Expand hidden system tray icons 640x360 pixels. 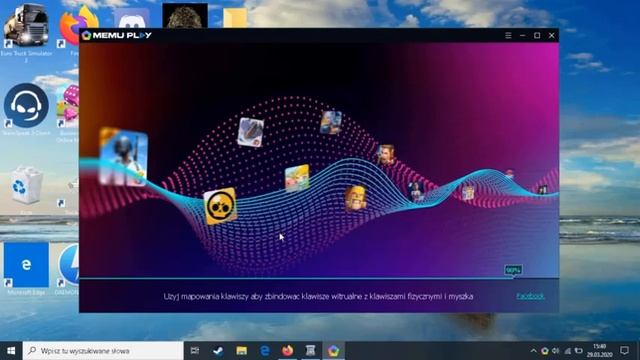[x=533, y=351]
